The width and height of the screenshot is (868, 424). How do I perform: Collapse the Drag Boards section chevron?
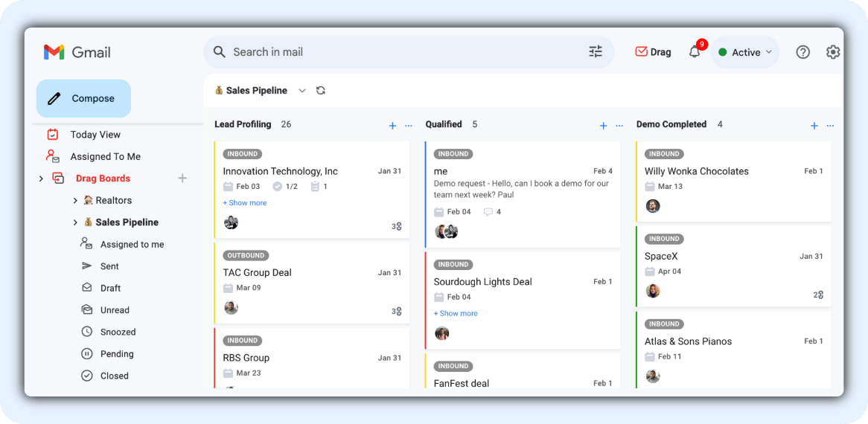[41, 179]
